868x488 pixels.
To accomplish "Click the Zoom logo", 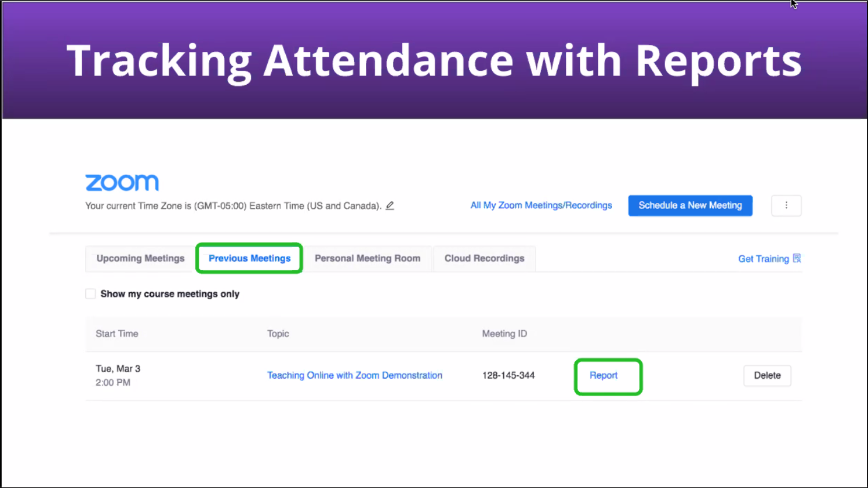I will (122, 182).
